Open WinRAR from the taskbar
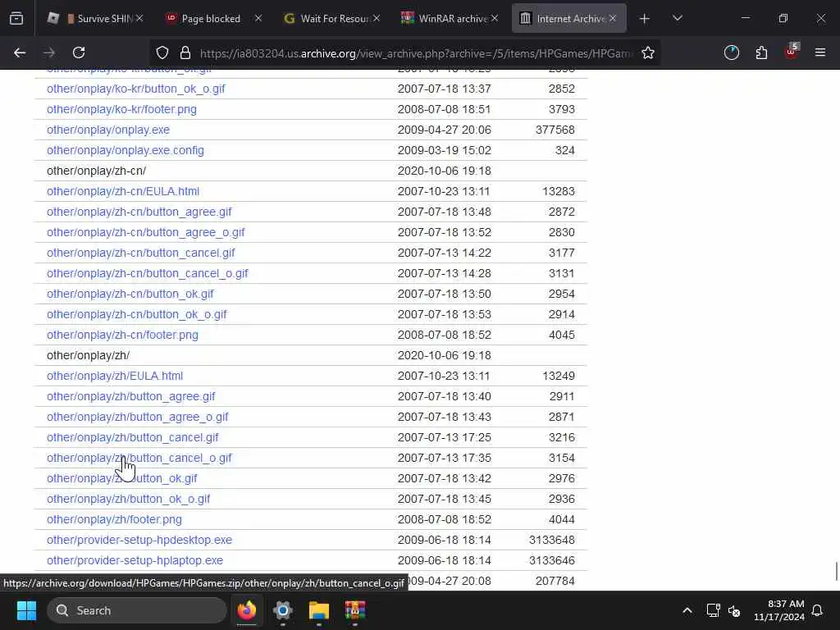The height and width of the screenshot is (630, 840). click(x=354, y=610)
